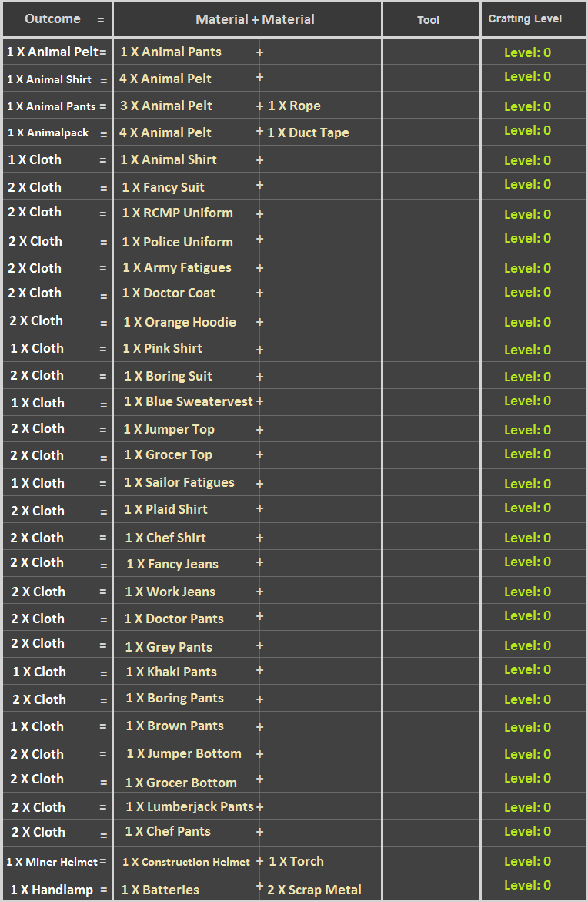588x902 pixels.
Task: Click the 1 X Lumberjack Pants material
Action: (x=189, y=807)
